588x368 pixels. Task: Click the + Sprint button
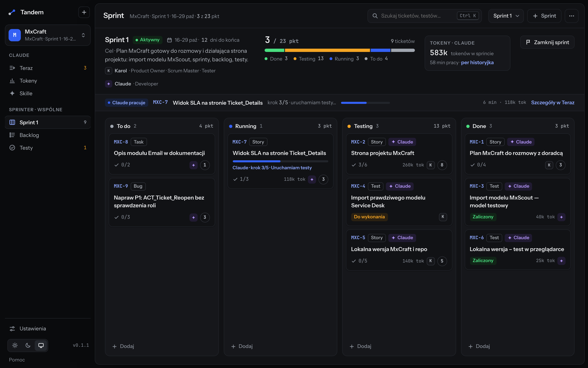[x=544, y=16]
